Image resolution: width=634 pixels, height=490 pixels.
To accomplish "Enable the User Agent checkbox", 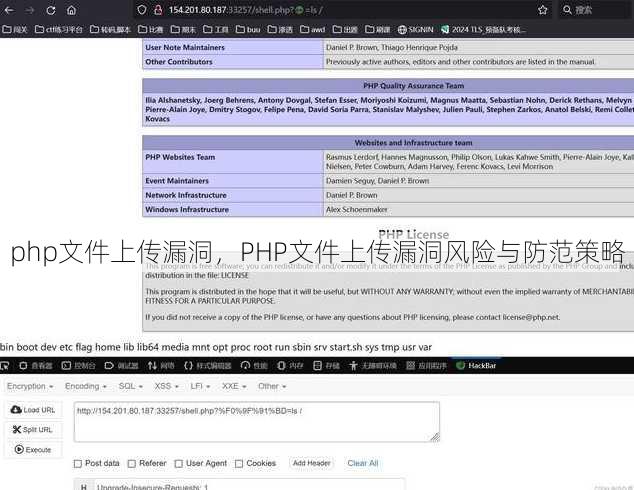I will point(179,464).
